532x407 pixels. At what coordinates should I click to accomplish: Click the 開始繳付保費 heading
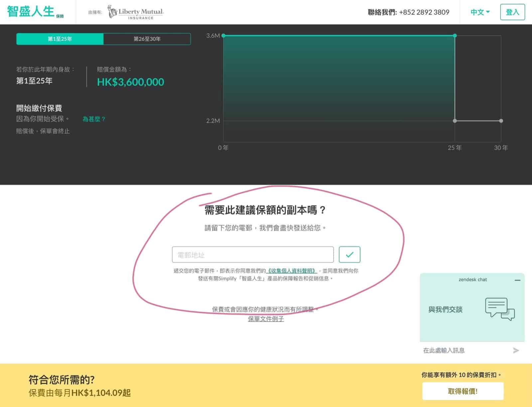point(39,108)
